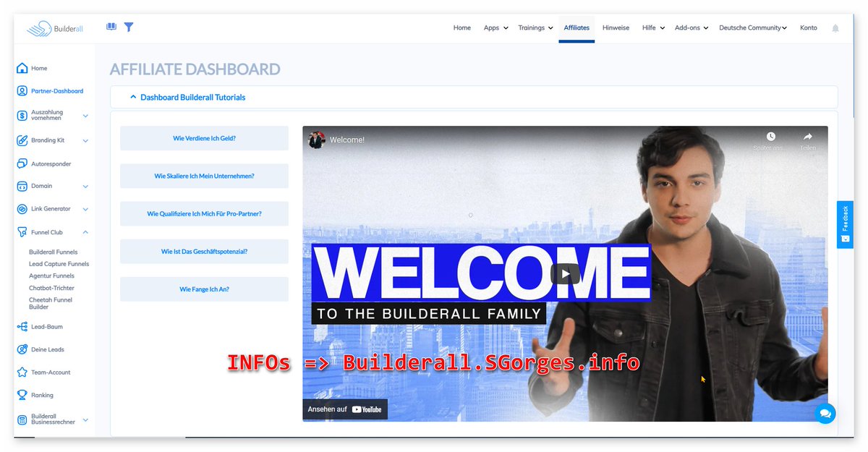Open Konto in top navigation
This screenshot has width=868, height=452.
tap(808, 28)
